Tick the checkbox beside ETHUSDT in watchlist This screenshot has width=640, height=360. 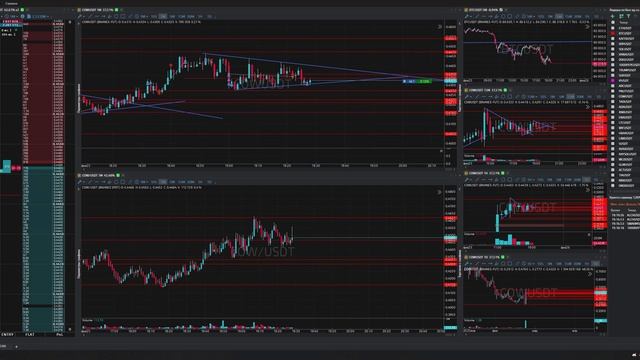613,28
